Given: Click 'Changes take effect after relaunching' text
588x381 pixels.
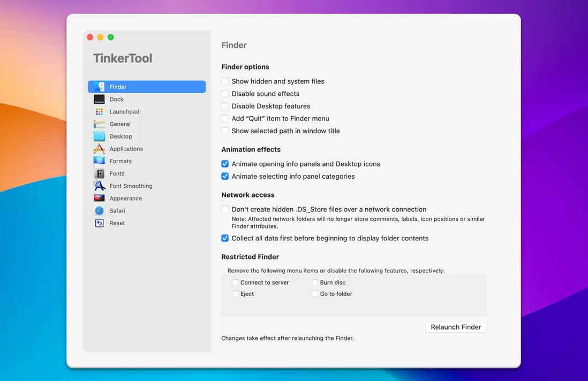Looking at the screenshot, I should tap(288, 338).
